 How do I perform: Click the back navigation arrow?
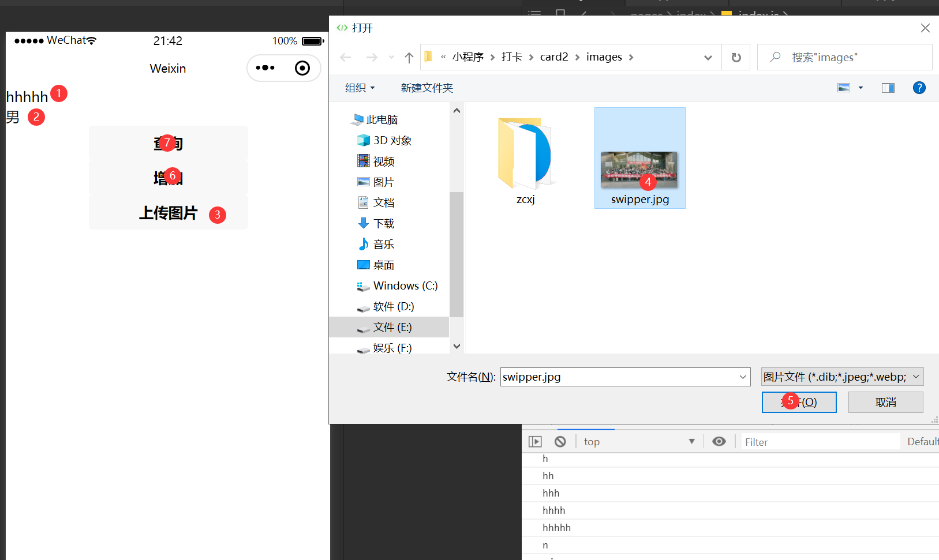(x=345, y=57)
